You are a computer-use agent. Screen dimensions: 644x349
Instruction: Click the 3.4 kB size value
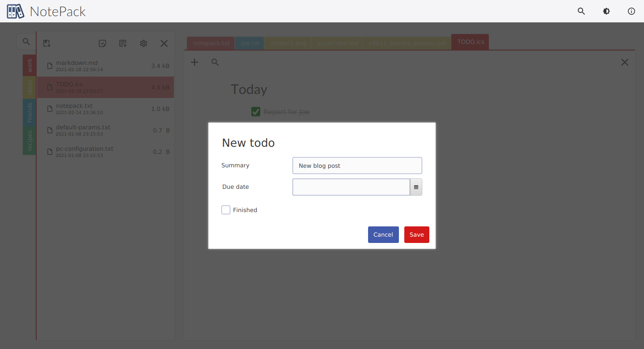click(x=160, y=66)
